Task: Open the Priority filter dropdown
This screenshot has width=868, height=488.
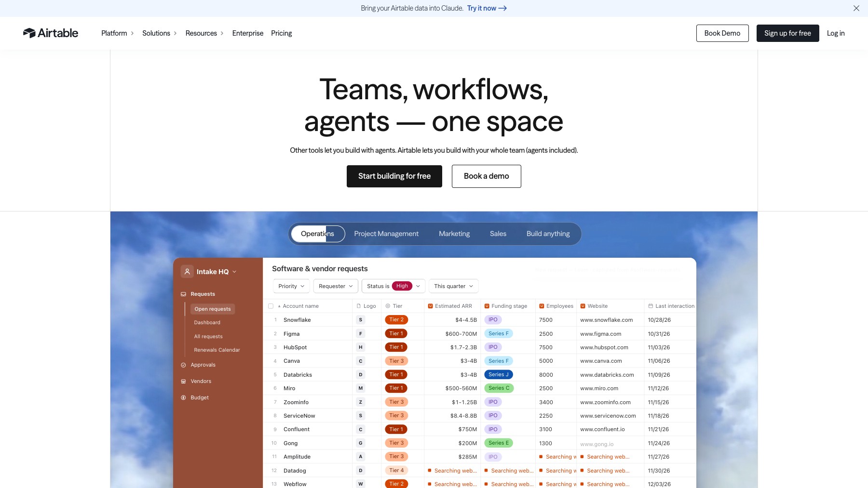Action: 291,286
